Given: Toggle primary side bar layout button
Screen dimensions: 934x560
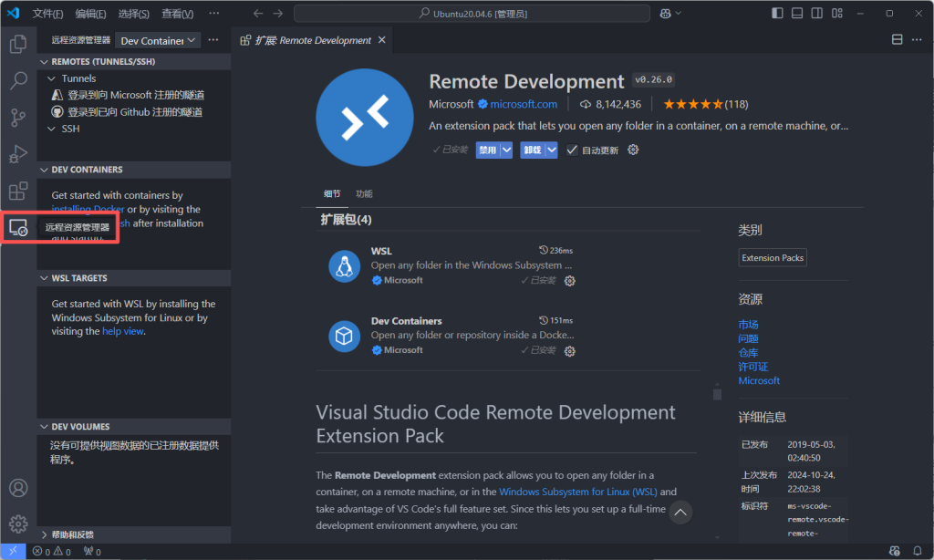Looking at the screenshot, I should pos(777,14).
